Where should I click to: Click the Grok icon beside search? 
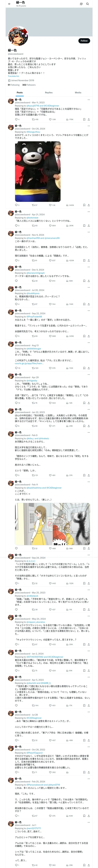(x=81, y=4)
